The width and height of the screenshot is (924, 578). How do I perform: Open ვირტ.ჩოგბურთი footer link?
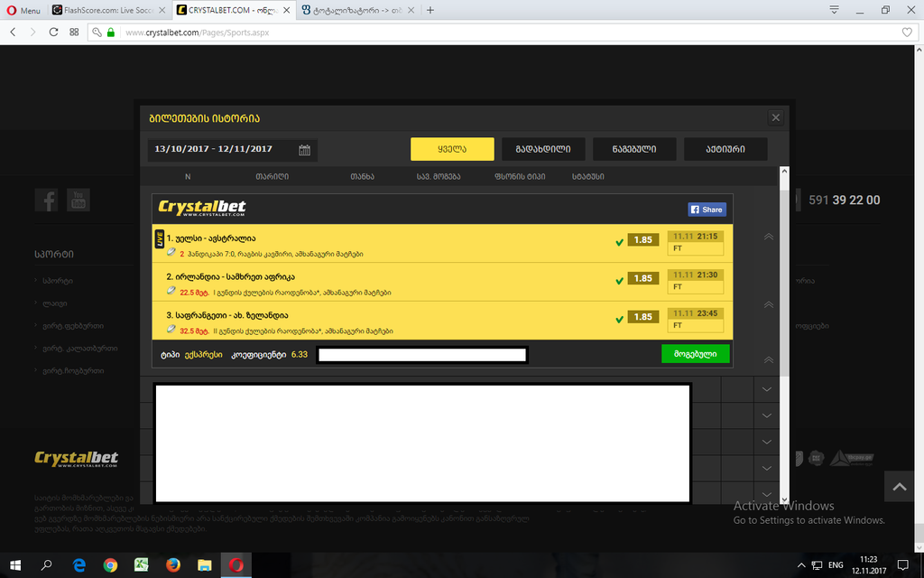(73, 370)
